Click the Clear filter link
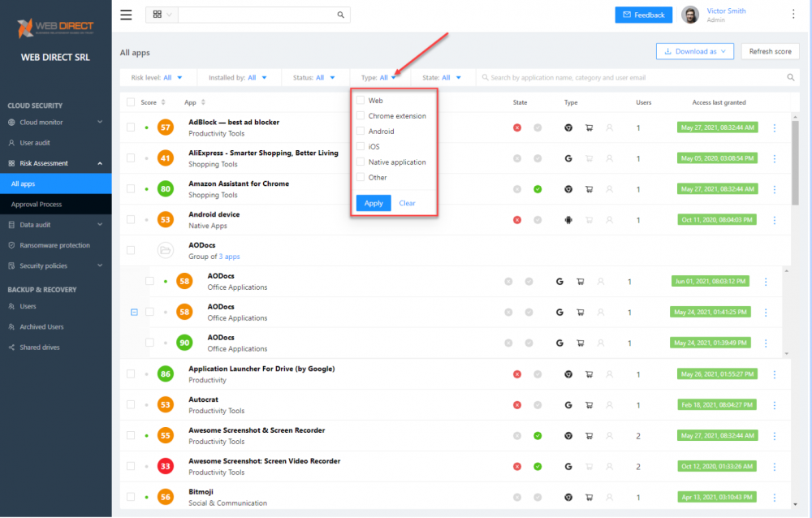 pos(407,203)
